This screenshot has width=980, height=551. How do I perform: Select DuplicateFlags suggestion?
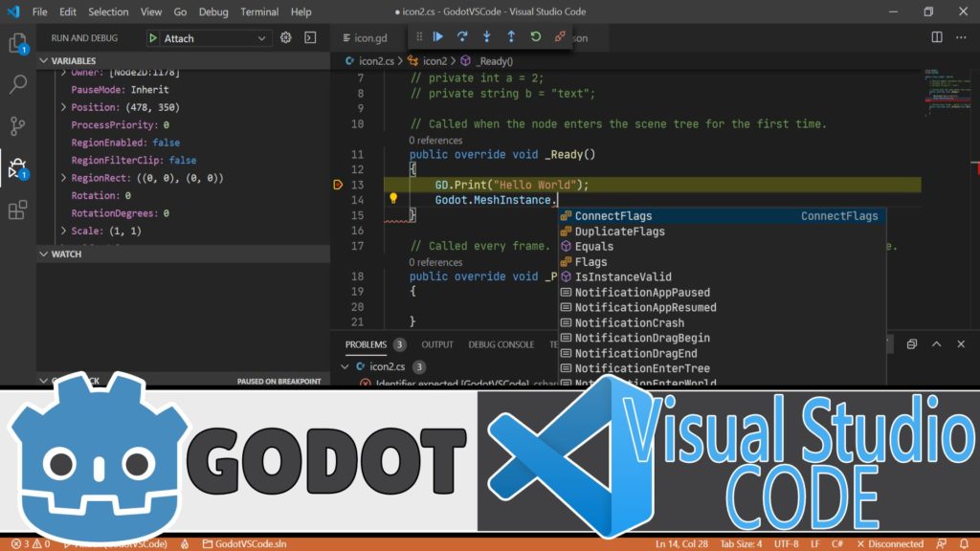coord(722,231)
